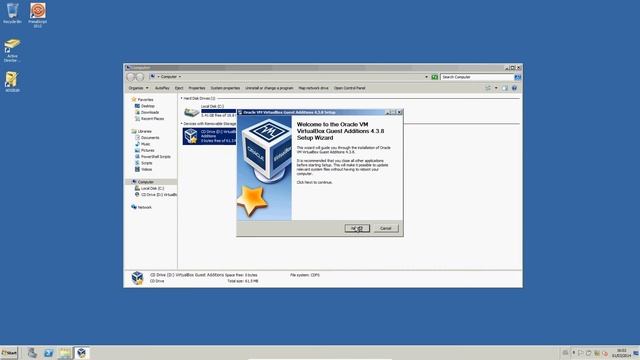
Task: Click the taskbar clock
Action: coord(622,353)
